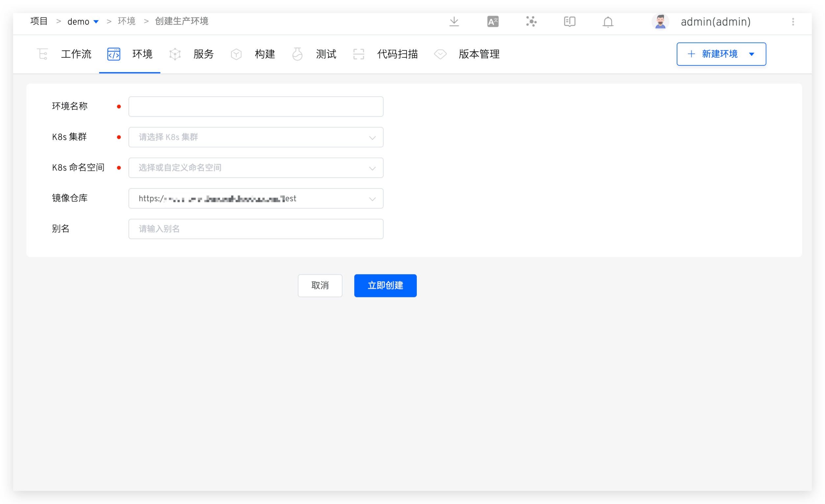Viewport: 825px width, 504px height.
Task: Open notifications bell icon
Action: (x=608, y=22)
